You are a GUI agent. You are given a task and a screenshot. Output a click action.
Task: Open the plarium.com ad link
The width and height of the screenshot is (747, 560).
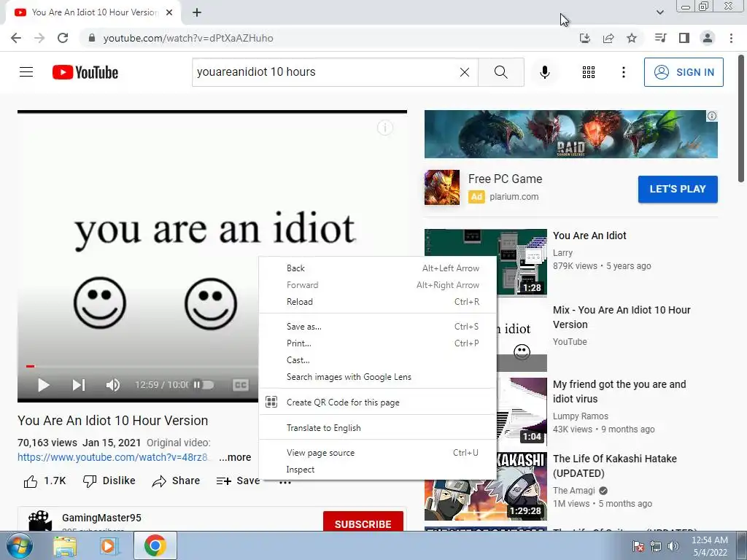point(514,197)
